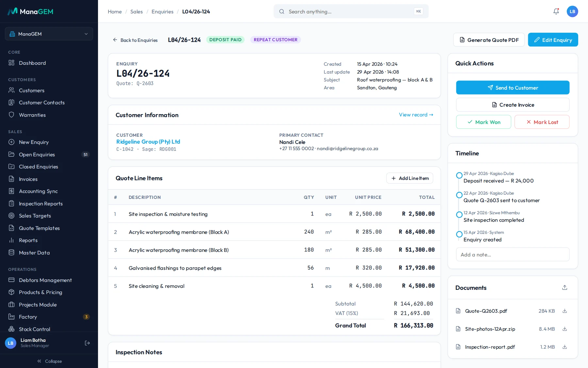Open the LB user avatar menu
Screen dimensions: 588x368
pyautogui.click(x=572, y=11)
